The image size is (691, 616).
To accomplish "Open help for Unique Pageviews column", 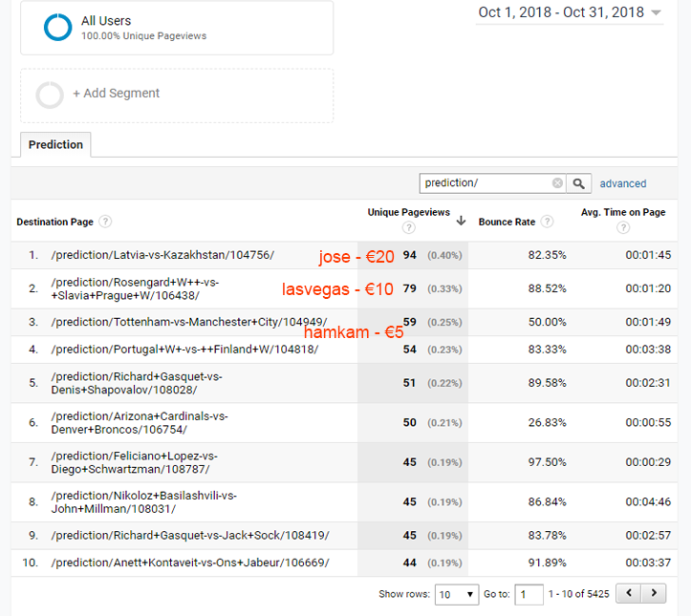I will [x=408, y=227].
